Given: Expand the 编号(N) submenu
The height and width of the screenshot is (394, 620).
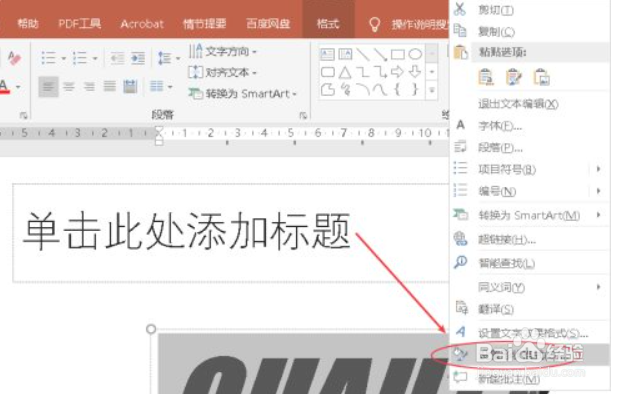Looking at the screenshot, I should 598,191.
